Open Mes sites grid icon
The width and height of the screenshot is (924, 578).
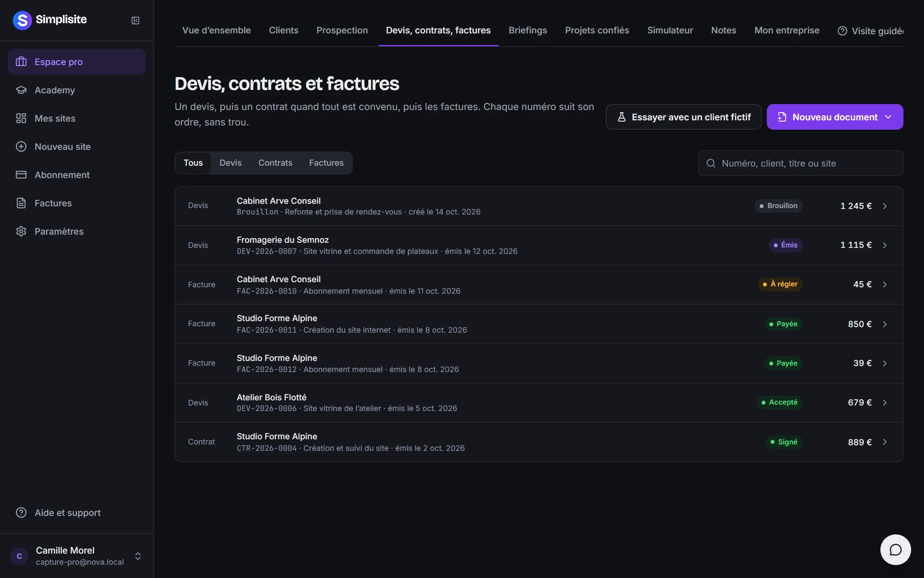(21, 118)
